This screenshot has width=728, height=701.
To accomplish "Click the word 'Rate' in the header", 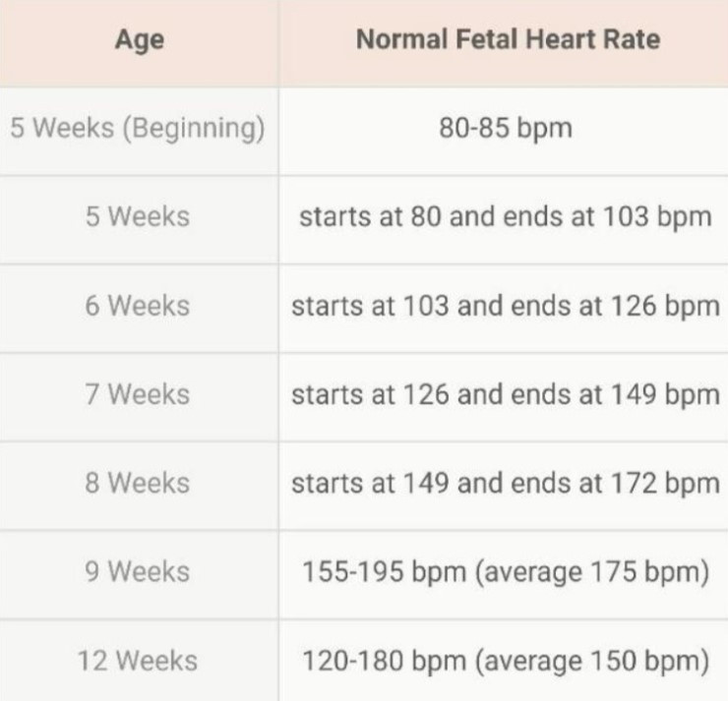I will coord(633,40).
